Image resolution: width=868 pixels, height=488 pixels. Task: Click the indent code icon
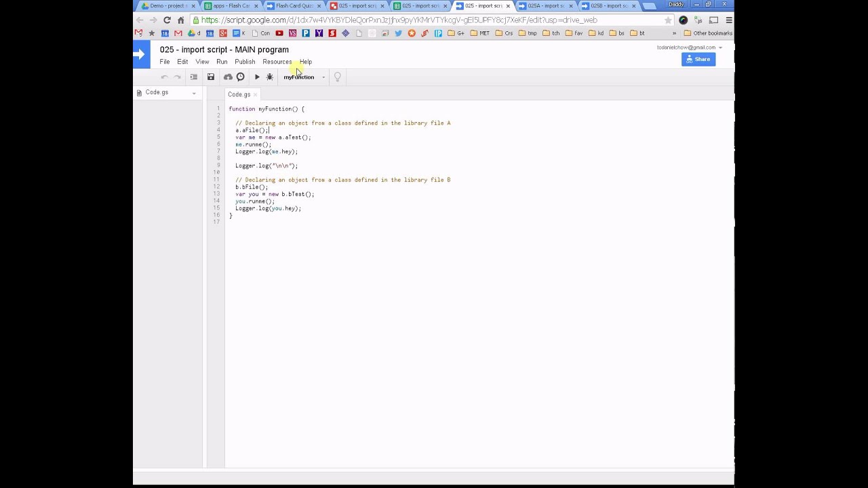pyautogui.click(x=194, y=77)
